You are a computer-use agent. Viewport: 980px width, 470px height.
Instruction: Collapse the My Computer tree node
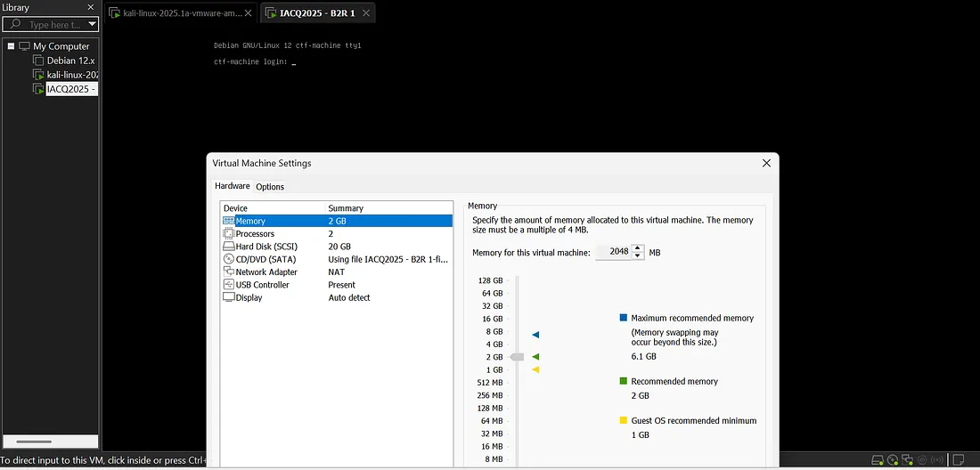pyautogui.click(x=11, y=46)
